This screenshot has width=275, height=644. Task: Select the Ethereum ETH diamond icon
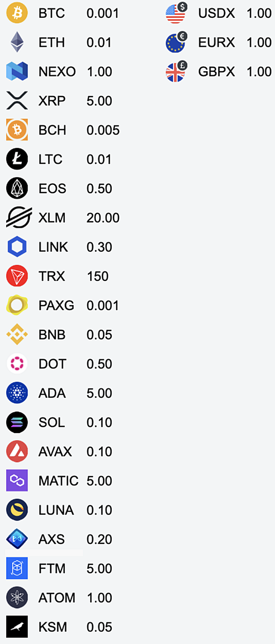click(17, 42)
